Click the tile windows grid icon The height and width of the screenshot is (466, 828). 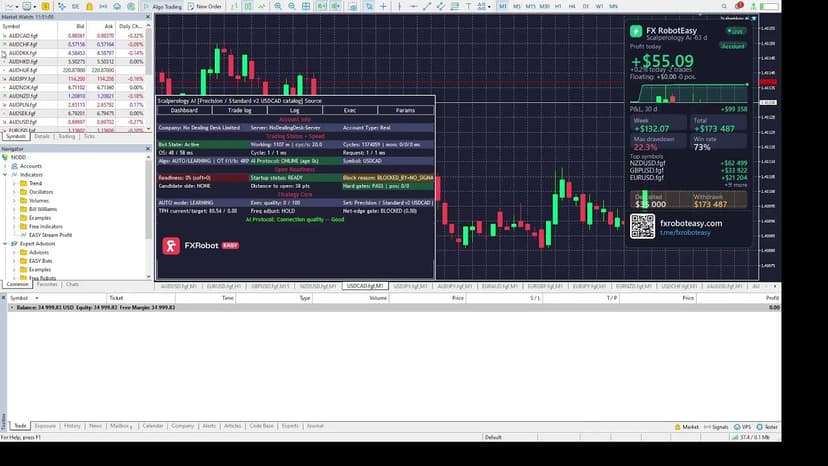[x=306, y=6]
